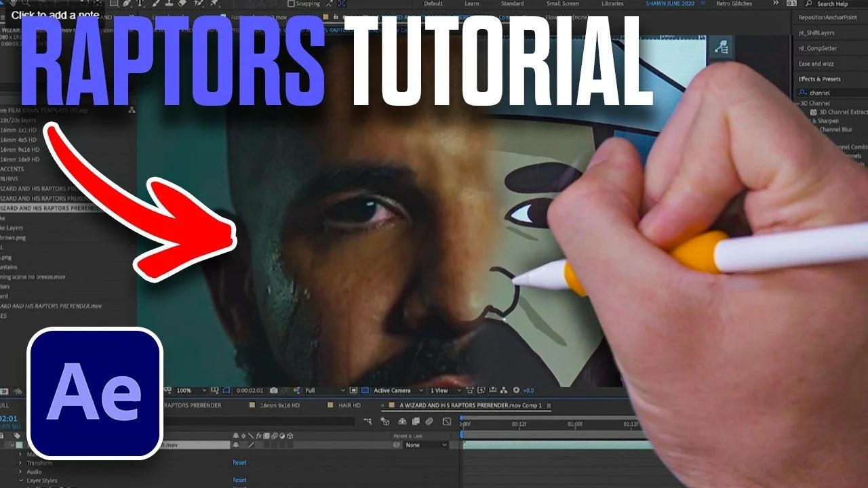Select the Type tool in top toolbar

(x=140, y=3)
